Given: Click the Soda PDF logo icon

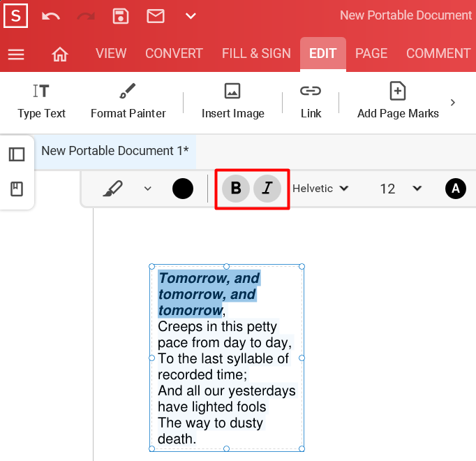Looking at the screenshot, I should (x=16, y=16).
